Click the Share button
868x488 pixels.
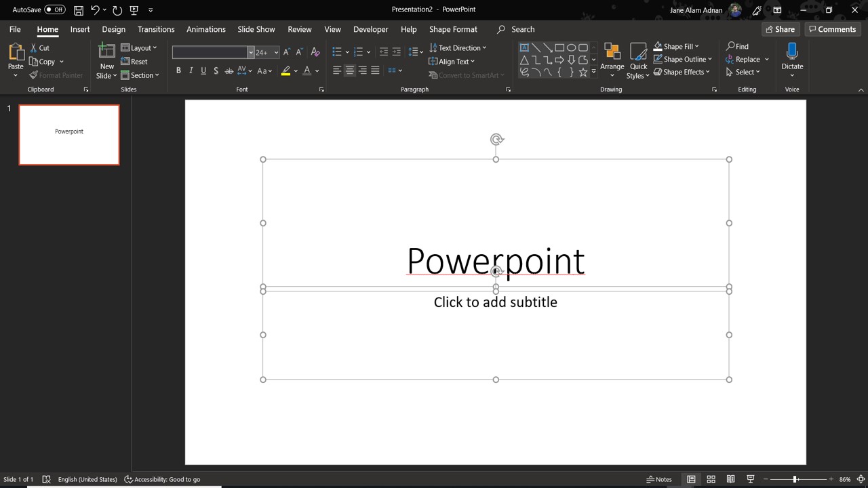coord(780,29)
